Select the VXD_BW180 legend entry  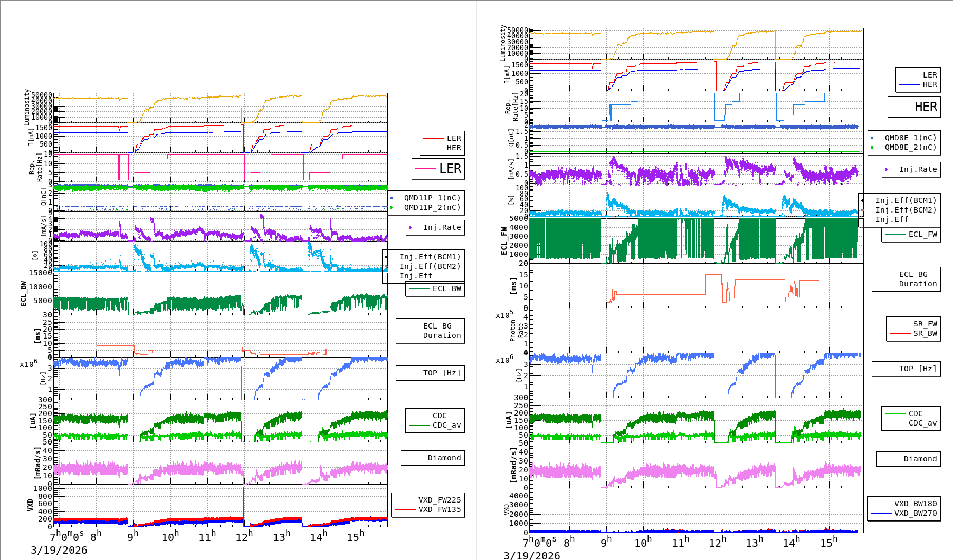(915, 504)
